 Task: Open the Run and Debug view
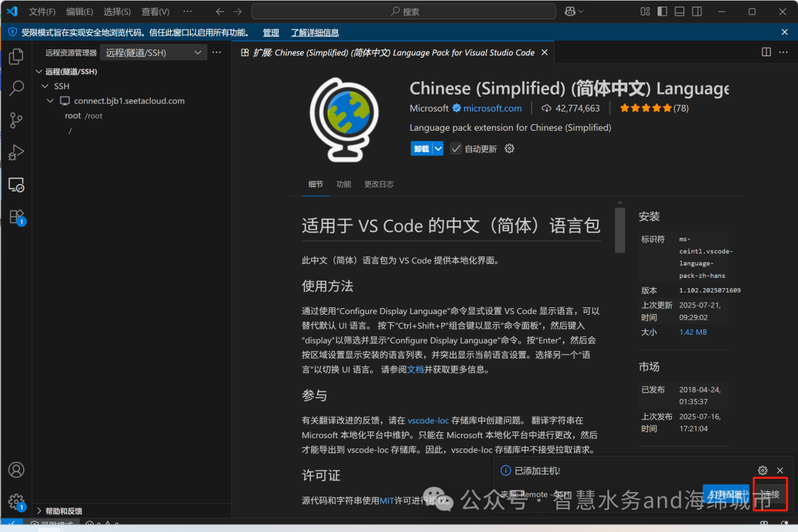point(16,152)
